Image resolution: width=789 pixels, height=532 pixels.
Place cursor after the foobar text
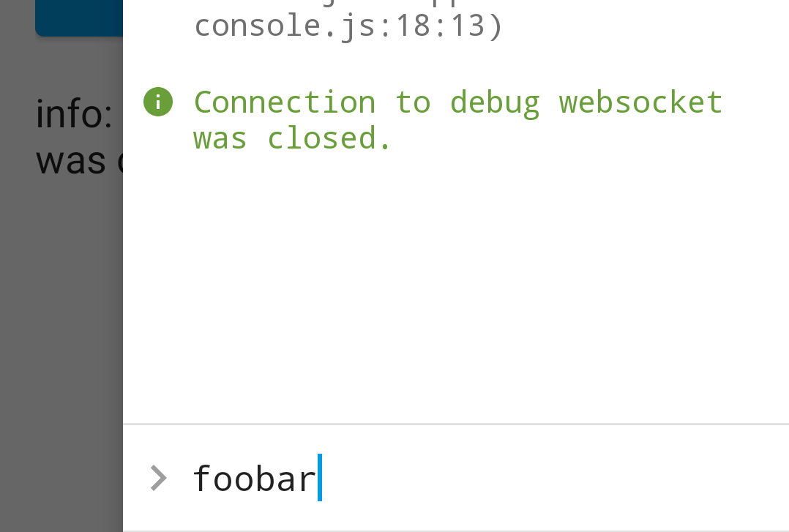321,478
